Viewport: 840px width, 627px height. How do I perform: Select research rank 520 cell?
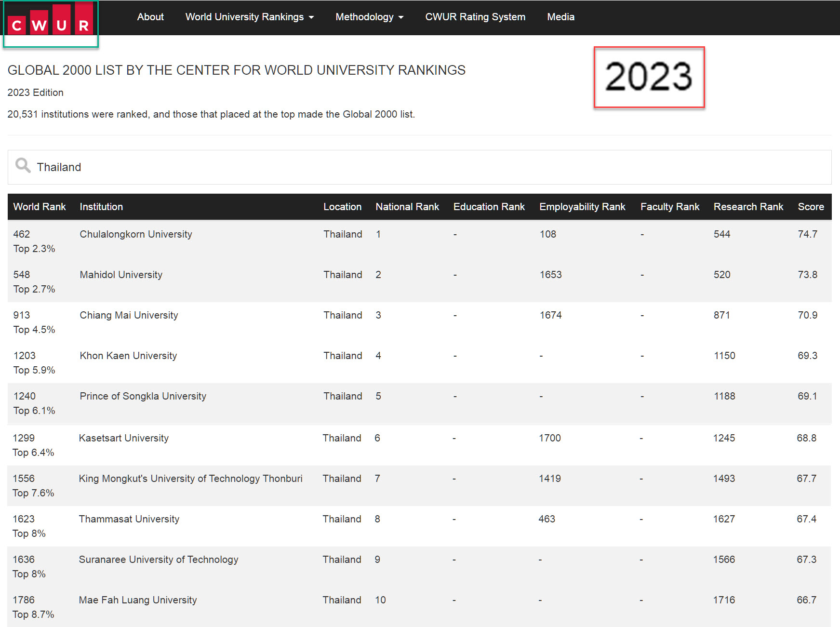tap(722, 275)
